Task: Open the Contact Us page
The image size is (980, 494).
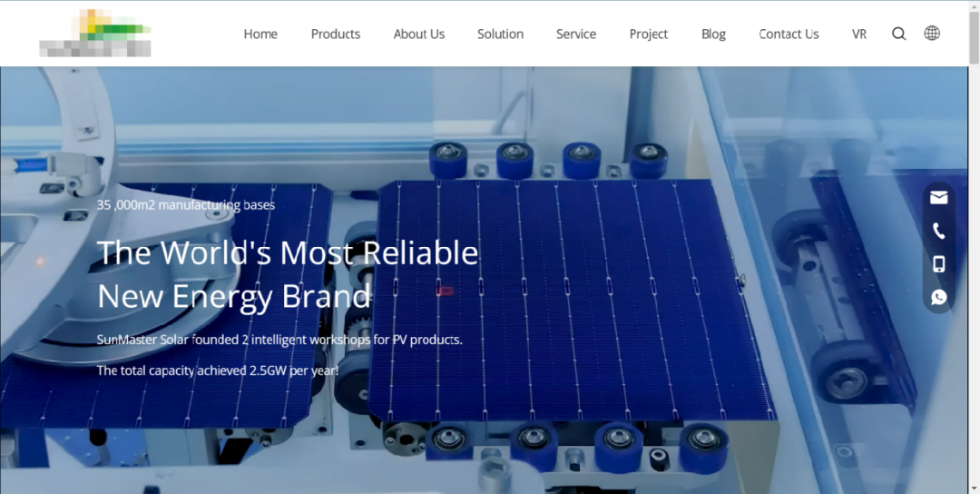Action: [789, 34]
